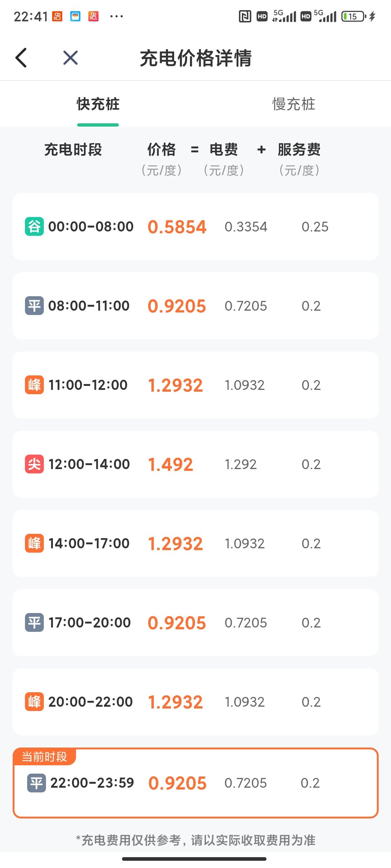391x868 pixels.
Task: Tap the 峰 badge for 11:00–12:00
Action: 34,385
